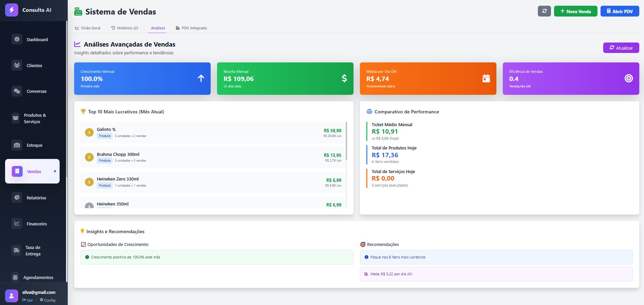Switch to the Visão Geral tab
Viewport: 644px width, 305px height.
tap(88, 28)
